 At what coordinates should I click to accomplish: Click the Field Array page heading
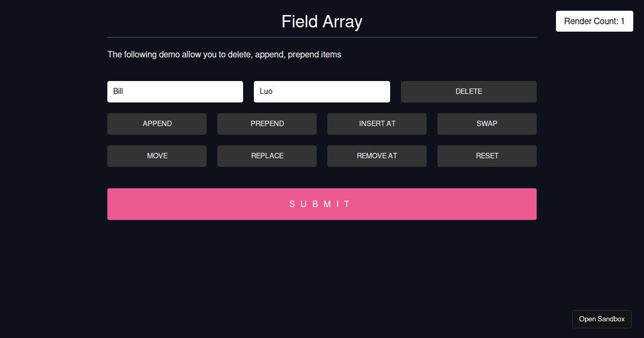pos(321,22)
